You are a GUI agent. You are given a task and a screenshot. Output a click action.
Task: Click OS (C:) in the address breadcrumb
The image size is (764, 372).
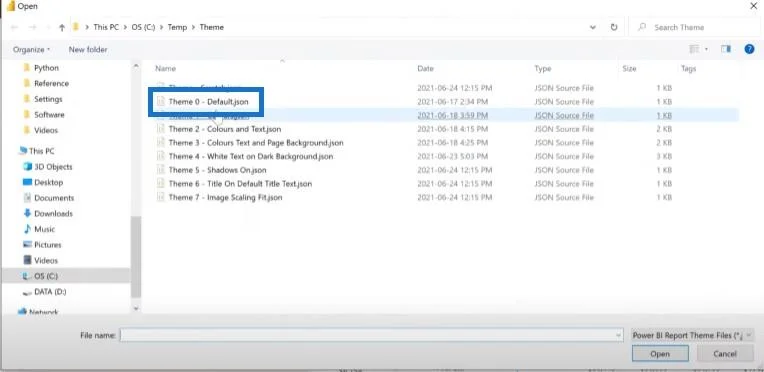(143, 27)
